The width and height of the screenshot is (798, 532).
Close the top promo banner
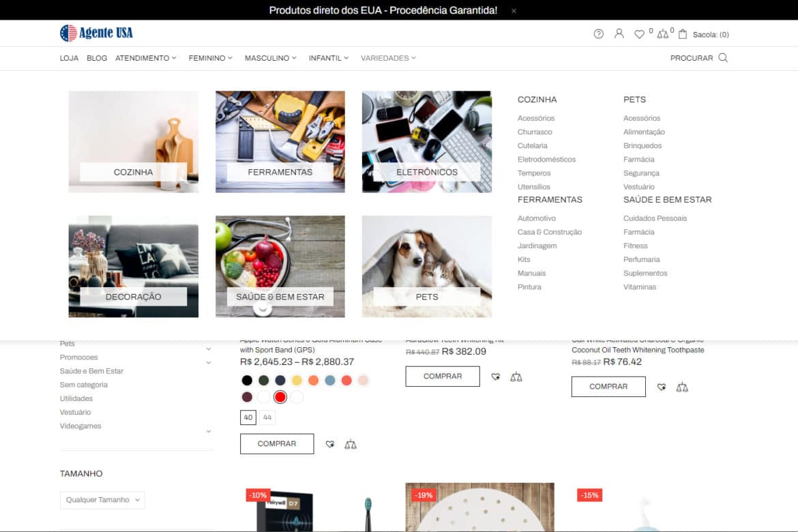pyautogui.click(x=514, y=11)
